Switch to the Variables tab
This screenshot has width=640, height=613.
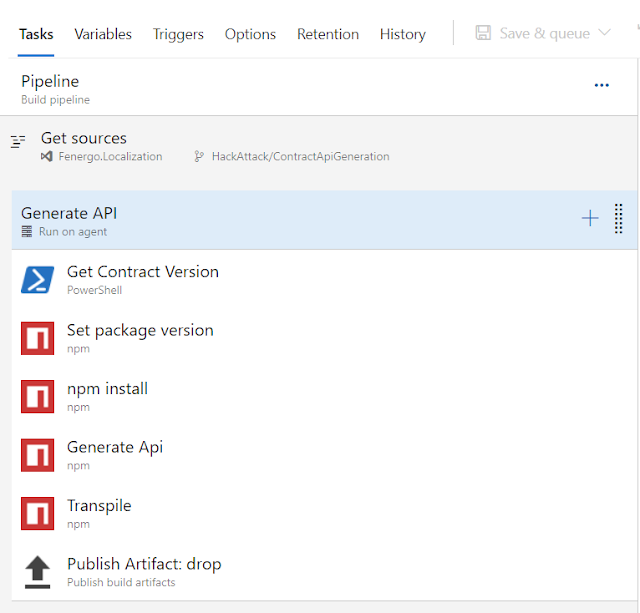103,34
